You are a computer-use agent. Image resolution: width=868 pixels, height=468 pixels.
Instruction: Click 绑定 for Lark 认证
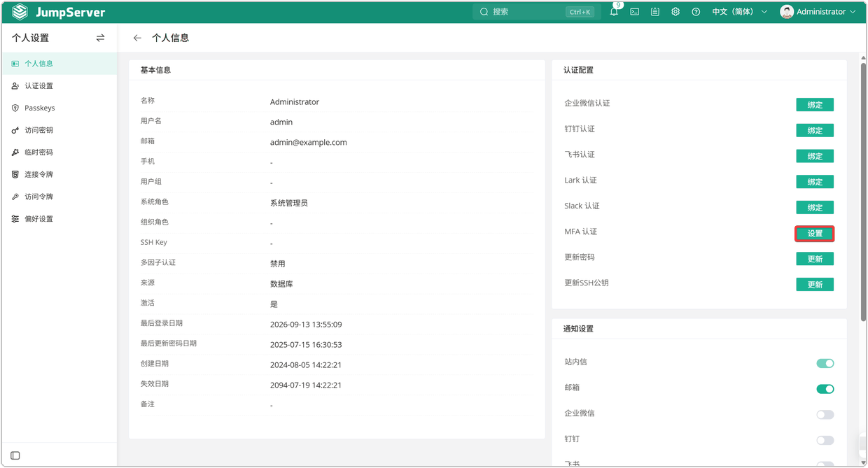pos(815,182)
